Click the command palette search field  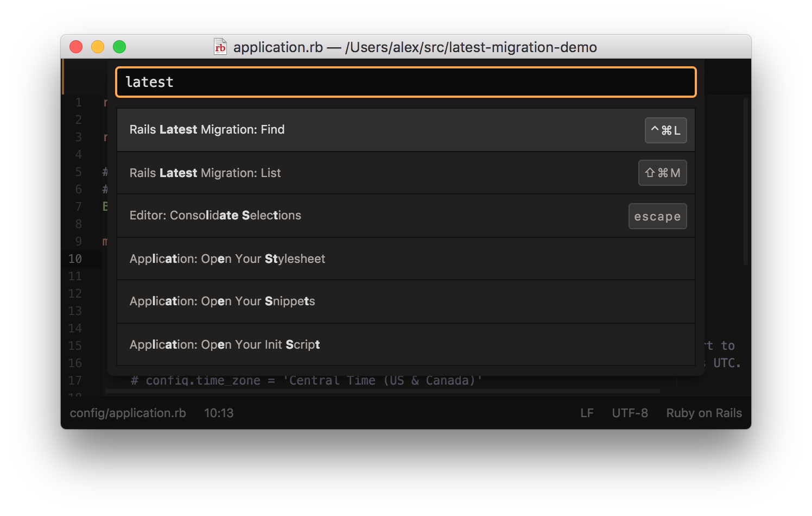pyautogui.click(x=406, y=82)
